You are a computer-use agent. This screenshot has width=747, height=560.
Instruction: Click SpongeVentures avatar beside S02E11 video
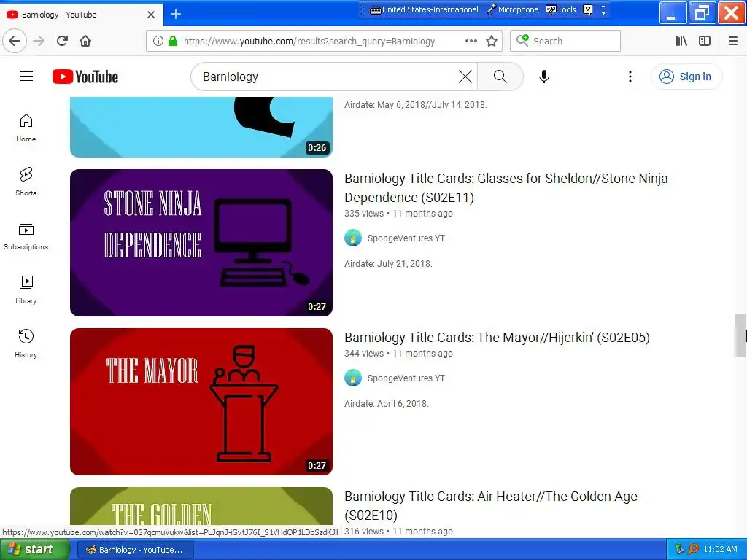pyautogui.click(x=353, y=238)
